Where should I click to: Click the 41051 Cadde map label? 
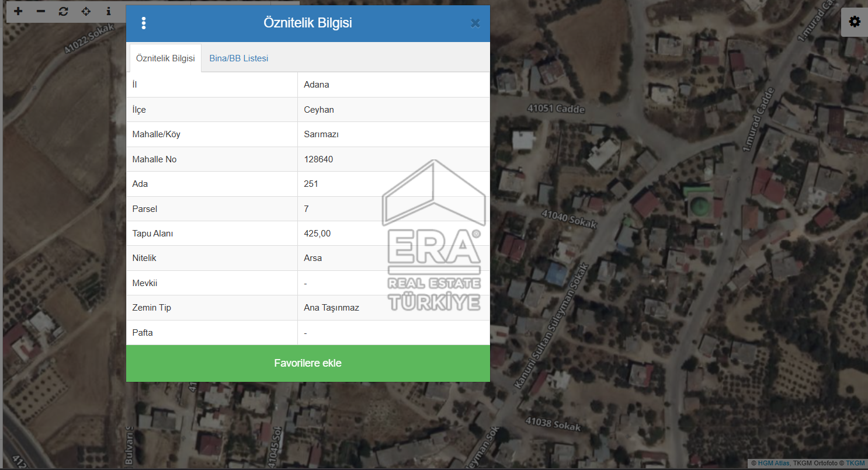(x=555, y=109)
